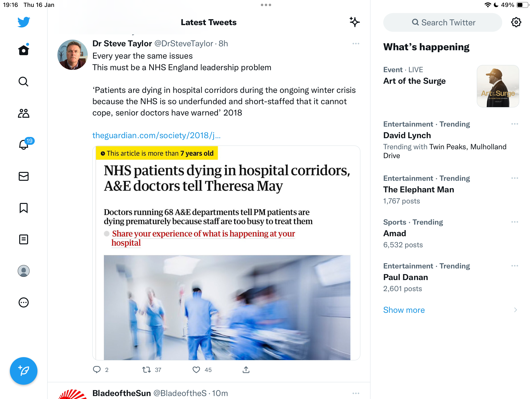Open Amad sports trending topic
This screenshot has width=532, height=399.
(x=395, y=233)
